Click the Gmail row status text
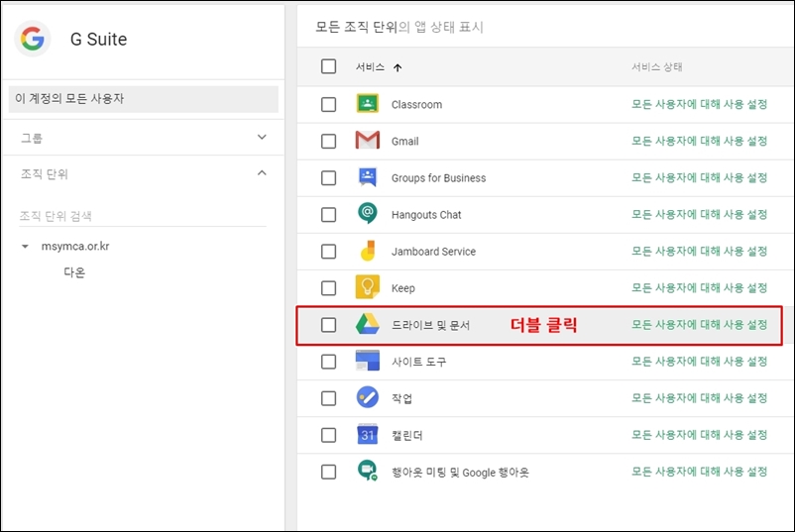The width and height of the screenshot is (795, 532). (x=699, y=141)
